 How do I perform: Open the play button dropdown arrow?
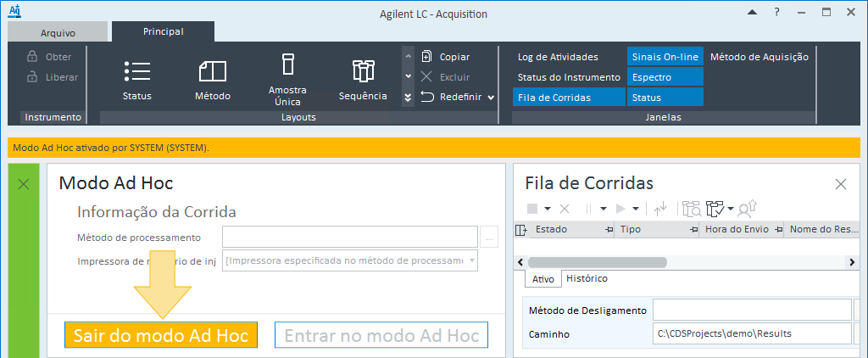pyautogui.click(x=636, y=209)
